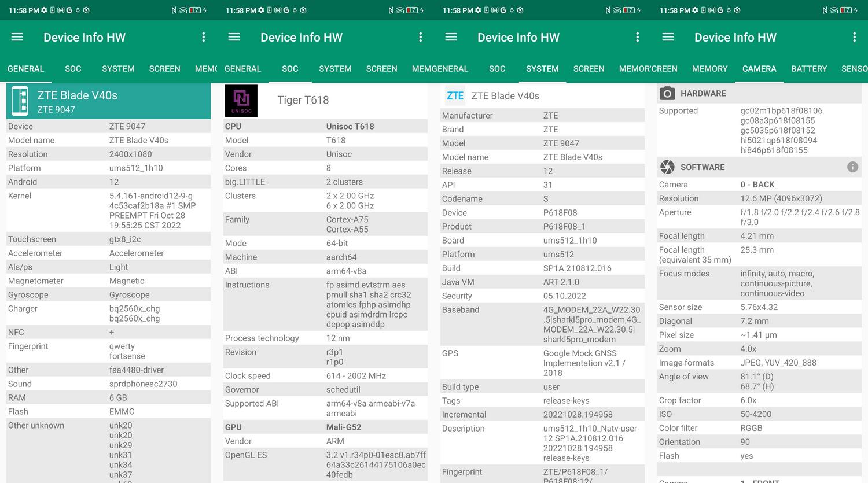Tap Incremental value 20221028.194958

(578, 415)
